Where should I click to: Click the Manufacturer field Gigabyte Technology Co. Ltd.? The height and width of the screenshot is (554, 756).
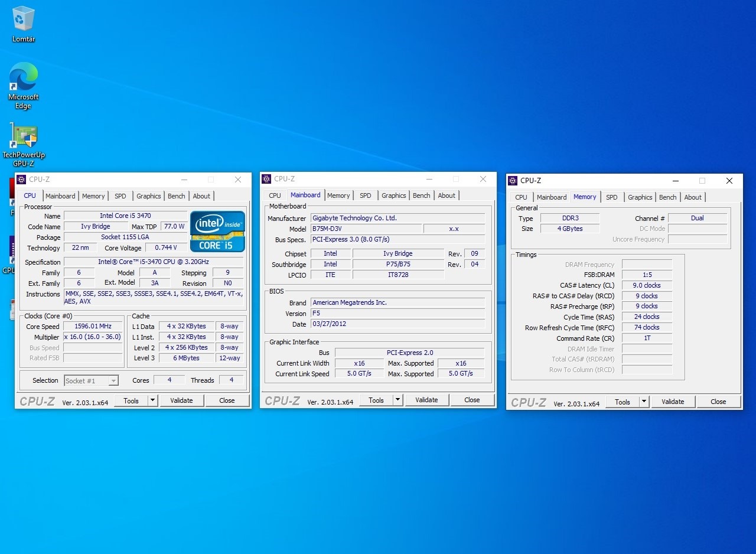click(x=398, y=219)
